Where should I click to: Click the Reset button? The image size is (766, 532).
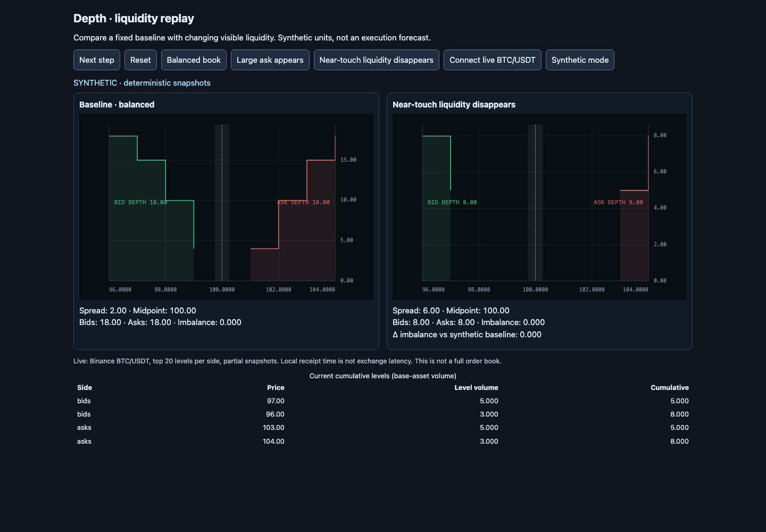[x=140, y=60]
